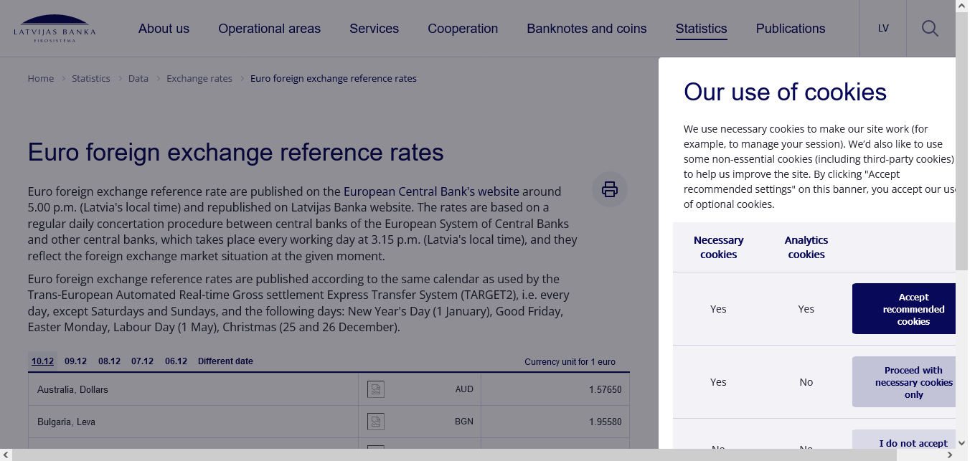Select the 08.12 date tab
The width and height of the screenshot is (980, 461).
pos(109,361)
